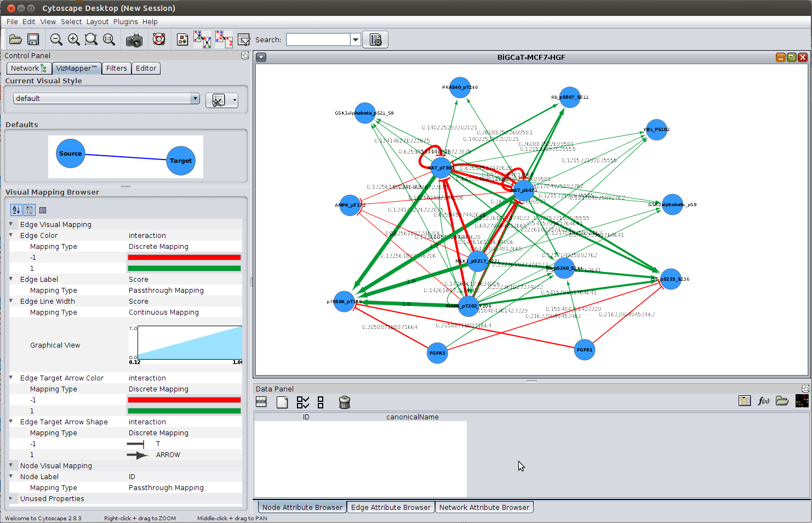Create new network from selected nodes and edges

coord(224,39)
